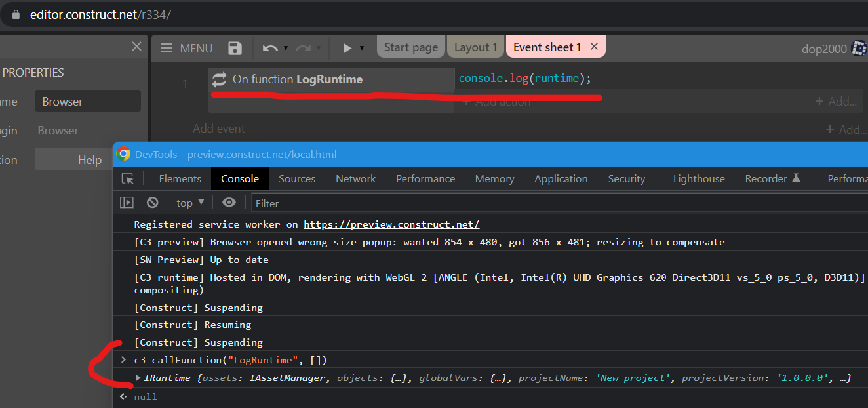Clear the DevTools console with the no-entry icon
868x408 pixels.
coord(152,202)
